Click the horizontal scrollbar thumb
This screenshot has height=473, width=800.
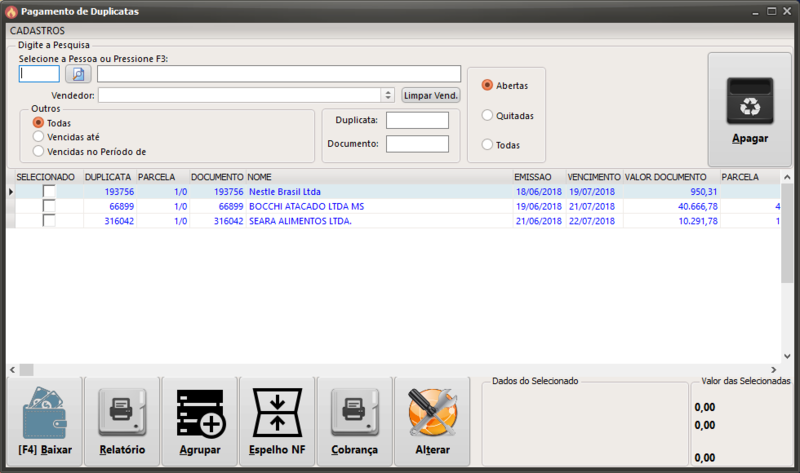27,369
